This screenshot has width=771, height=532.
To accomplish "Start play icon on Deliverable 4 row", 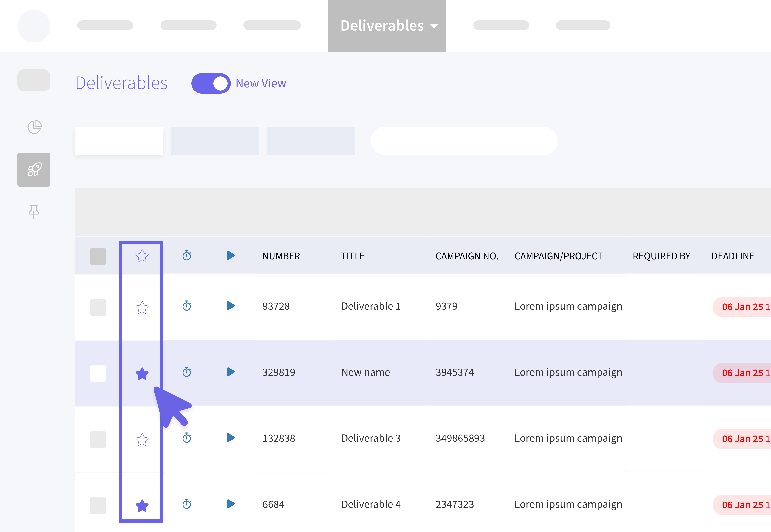I will [231, 504].
